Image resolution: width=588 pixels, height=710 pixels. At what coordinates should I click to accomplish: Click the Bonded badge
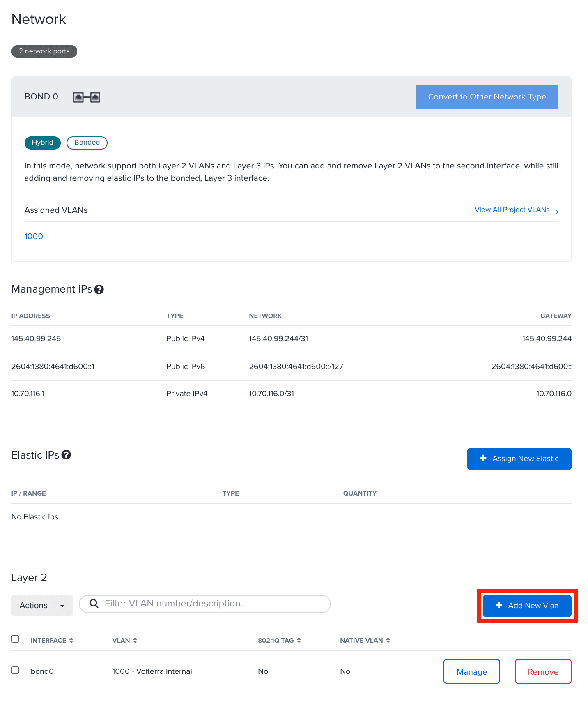[87, 143]
